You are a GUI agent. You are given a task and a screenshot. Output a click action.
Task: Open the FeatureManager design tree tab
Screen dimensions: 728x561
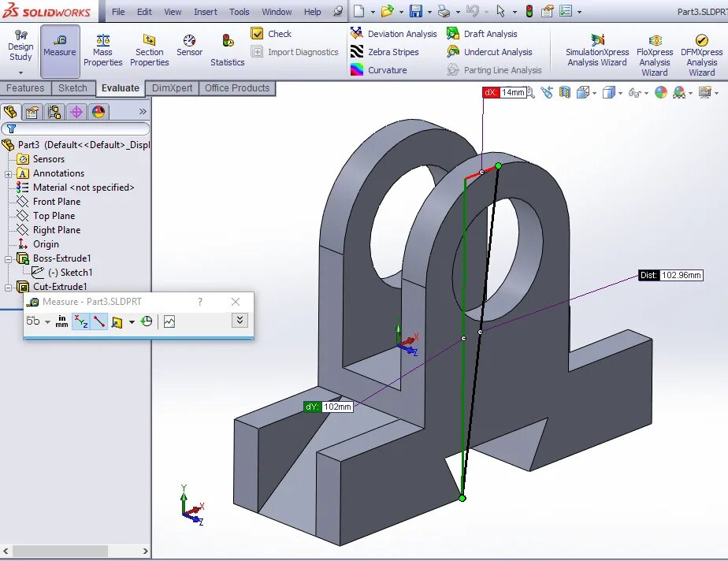(10, 112)
